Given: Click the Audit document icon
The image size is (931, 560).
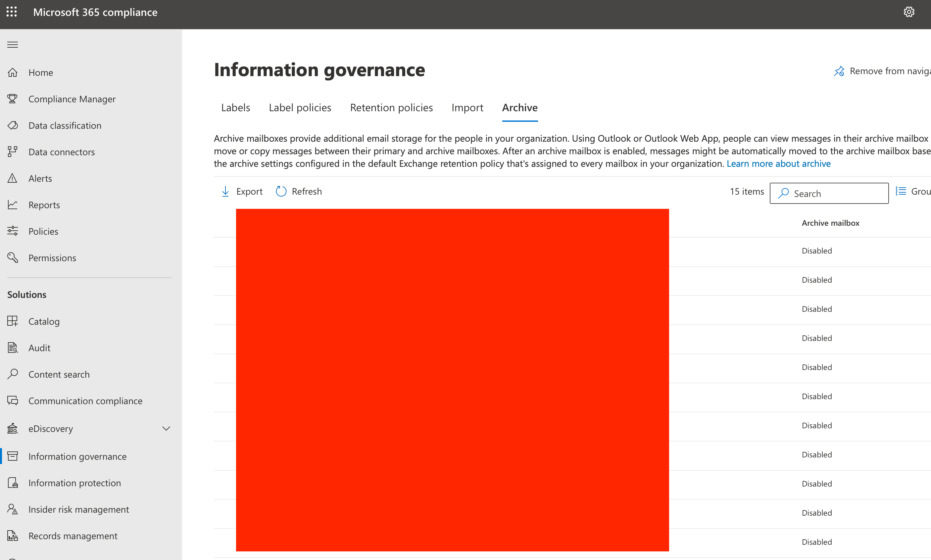Looking at the screenshot, I should pyautogui.click(x=13, y=348).
